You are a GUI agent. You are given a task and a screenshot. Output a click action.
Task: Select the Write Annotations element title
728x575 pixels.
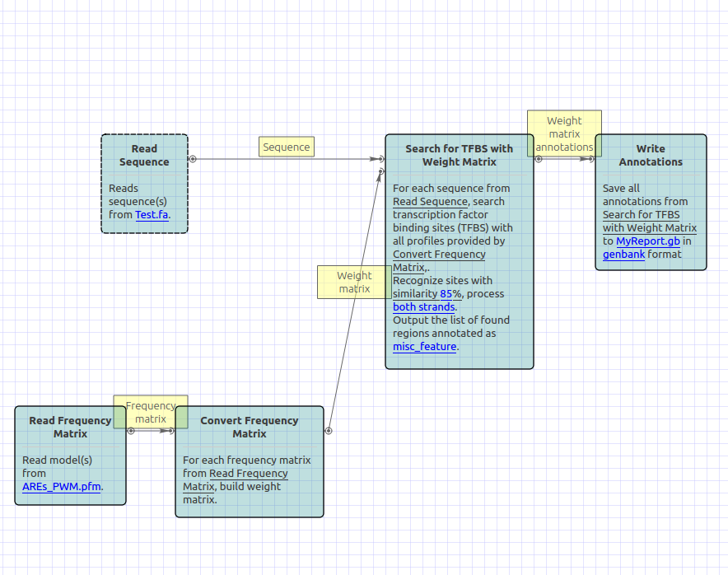[x=651, y=156]
